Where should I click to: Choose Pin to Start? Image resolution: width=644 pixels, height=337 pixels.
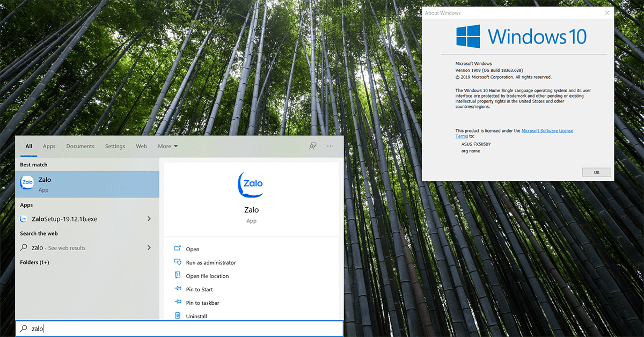point(199,289)
